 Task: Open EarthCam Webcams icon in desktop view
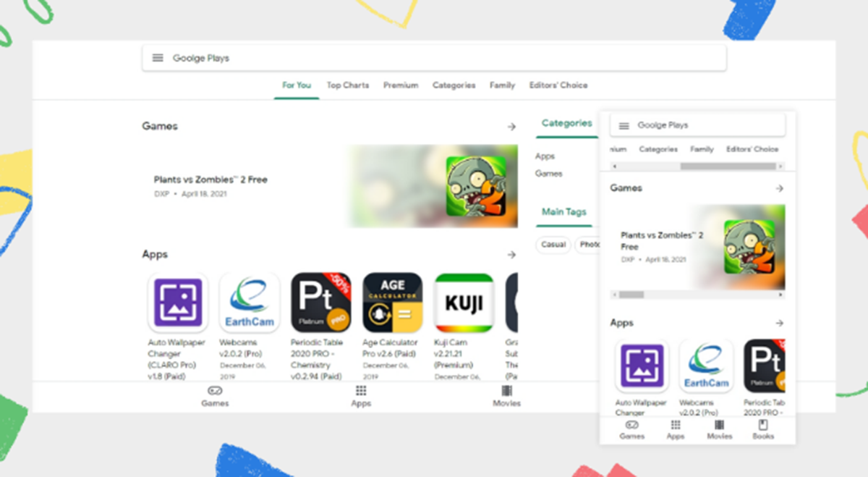[249, 303]
